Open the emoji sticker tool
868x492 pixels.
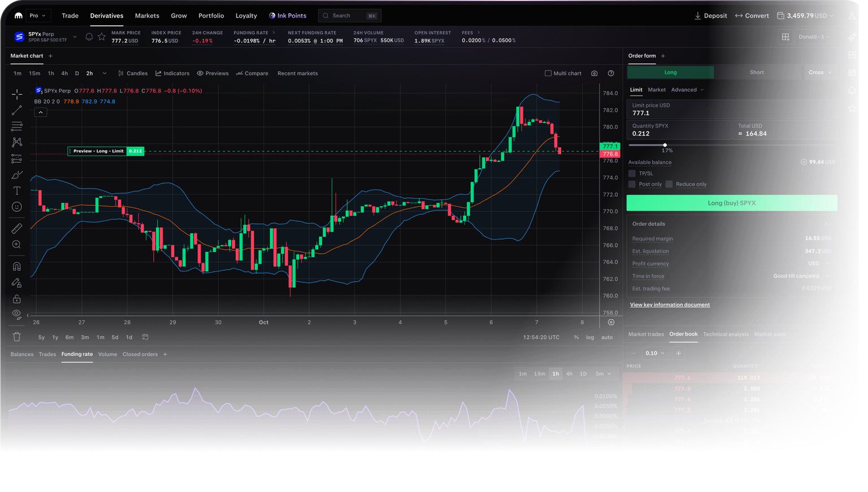[x=17, y=207]
